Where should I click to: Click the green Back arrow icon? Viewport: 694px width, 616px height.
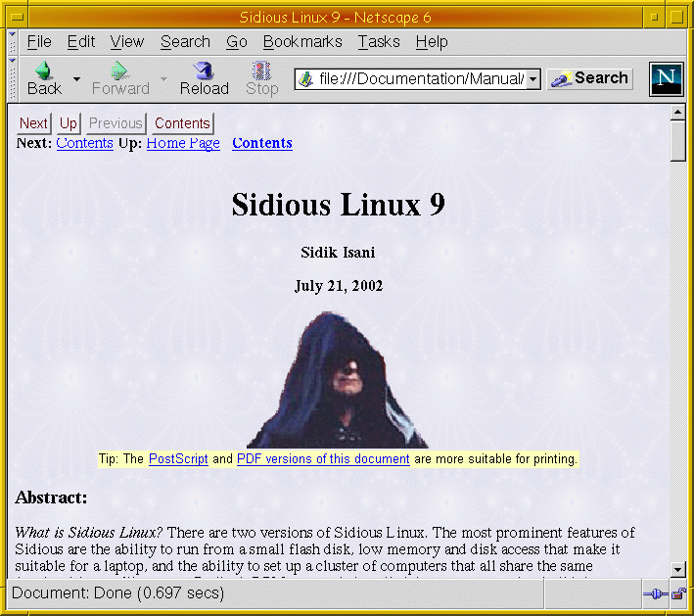pyautogui.click(x=44, y=70)
